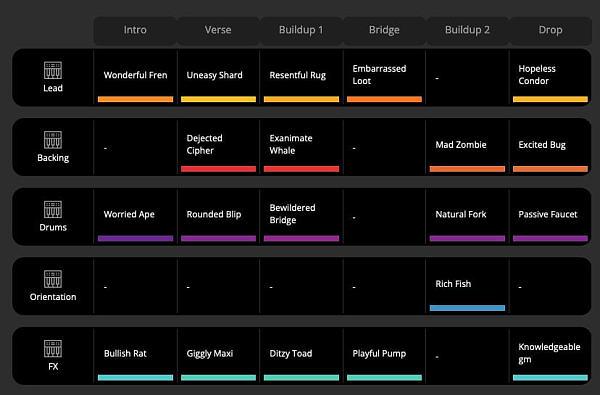Viewport: 600px width, 395px height.
Task: Click the Backing track keyboard icon
Action: pos(53,140)
